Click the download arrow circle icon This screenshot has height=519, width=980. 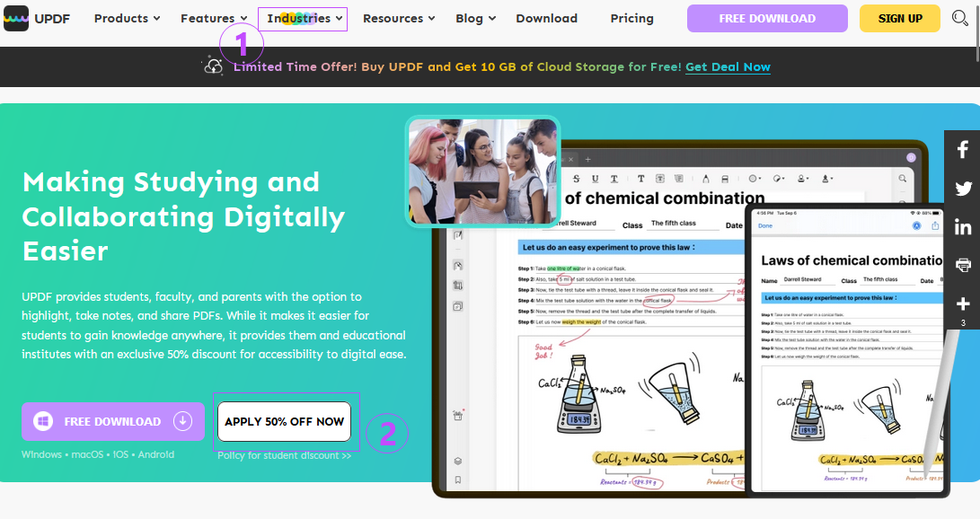click(182, 421)
